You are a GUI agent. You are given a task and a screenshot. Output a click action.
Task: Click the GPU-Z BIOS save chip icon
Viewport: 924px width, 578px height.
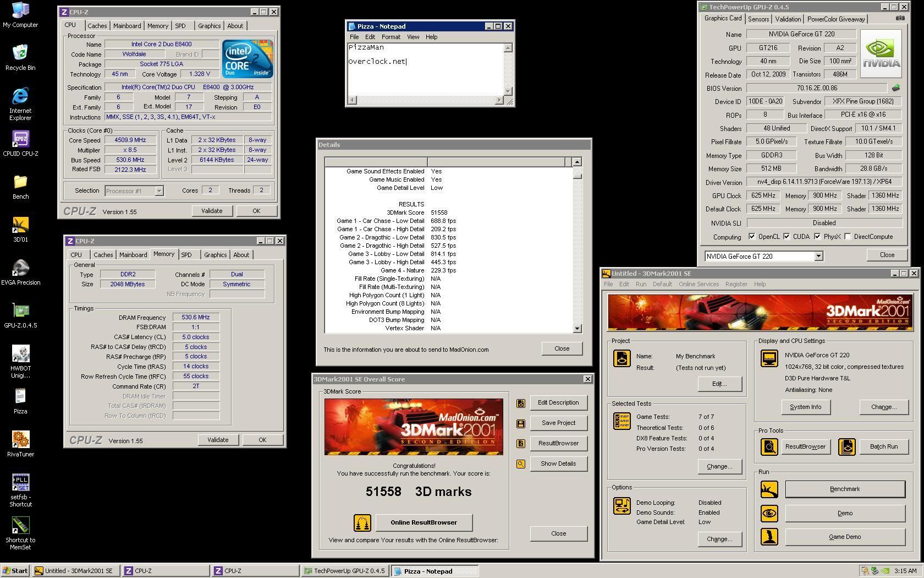[896, 88]
